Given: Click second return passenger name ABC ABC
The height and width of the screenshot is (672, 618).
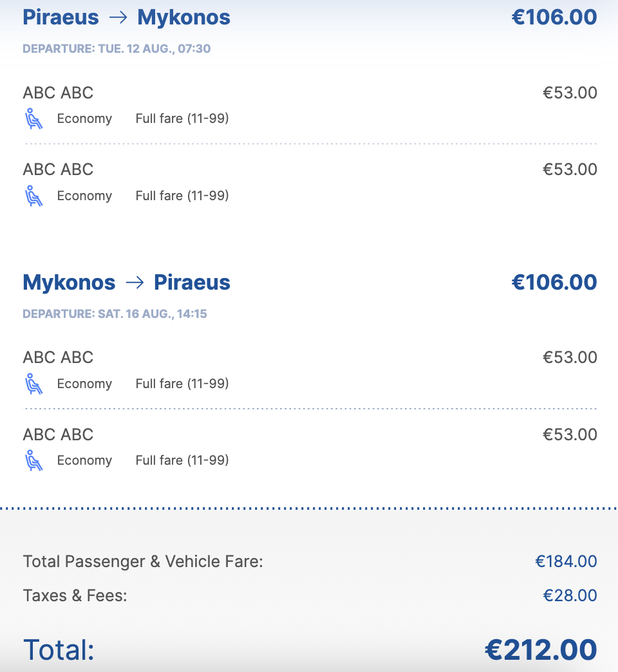Looking at the screenshot, I should [x=58, y=434].
